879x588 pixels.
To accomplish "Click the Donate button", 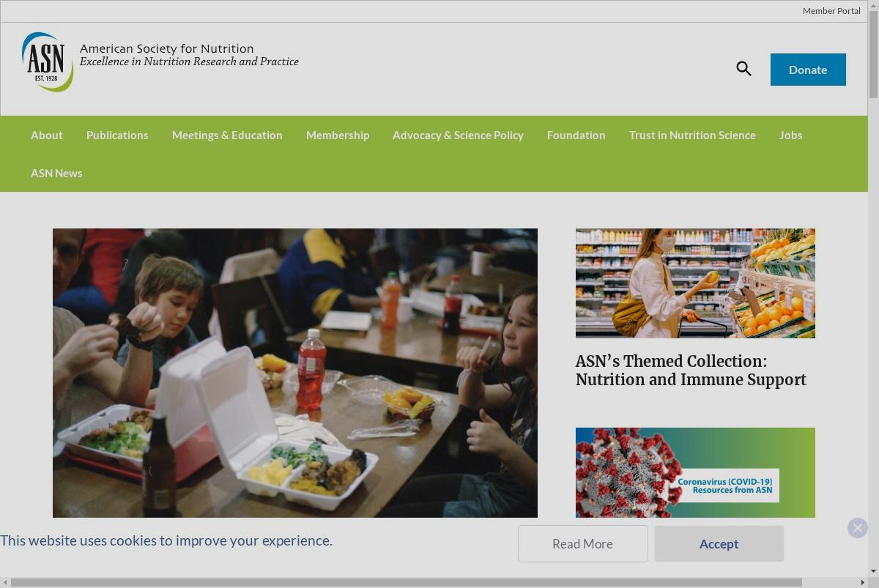I will click(808, 70).
